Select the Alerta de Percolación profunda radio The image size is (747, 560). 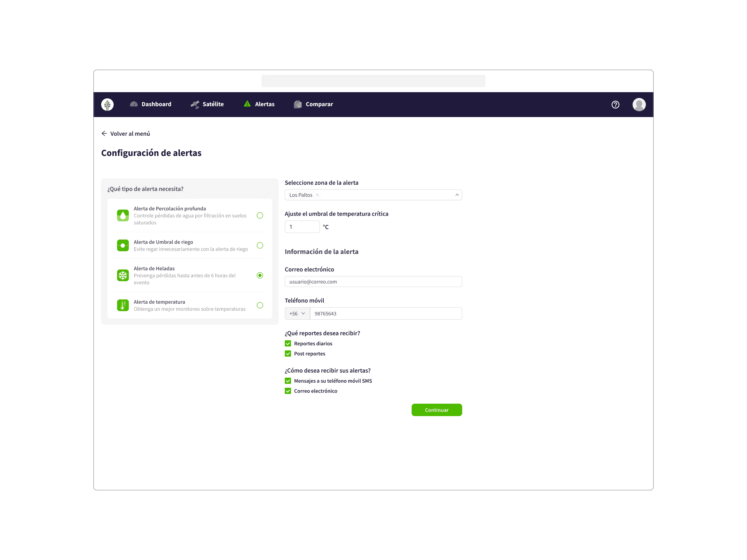coord(260,215)
